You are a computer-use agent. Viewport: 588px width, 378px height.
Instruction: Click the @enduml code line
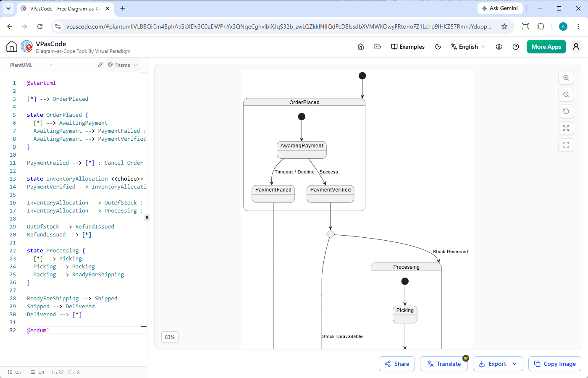(38, 330)
